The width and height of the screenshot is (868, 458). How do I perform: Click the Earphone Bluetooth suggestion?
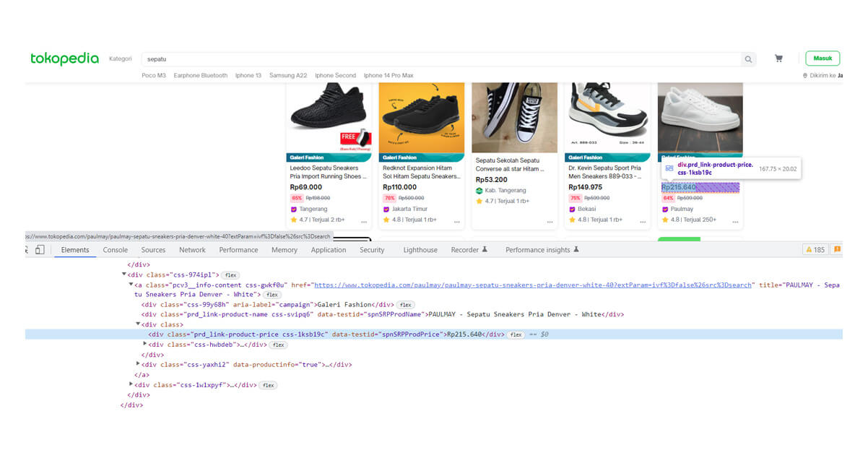(201, 76)
